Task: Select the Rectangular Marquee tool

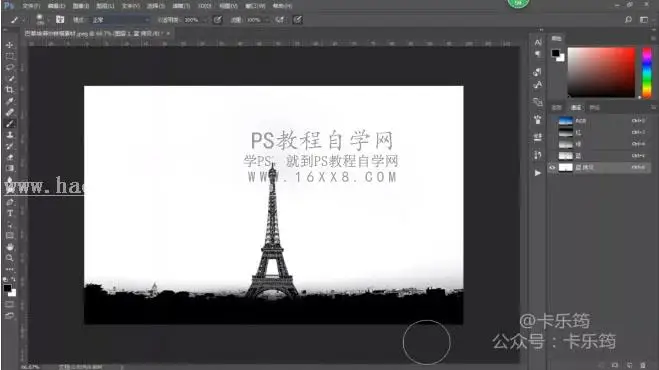Action: tap(10, 56)
